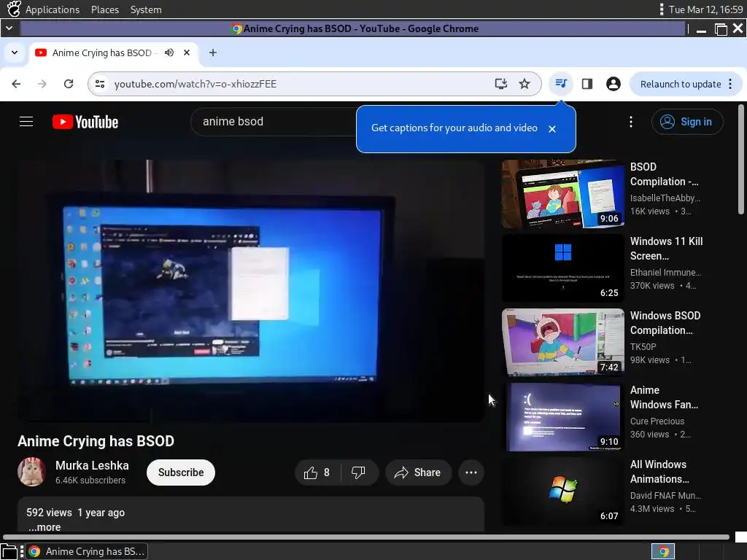Click the show desktop icon in bottom panel
747x560 pixels.
tap(9, 551)
